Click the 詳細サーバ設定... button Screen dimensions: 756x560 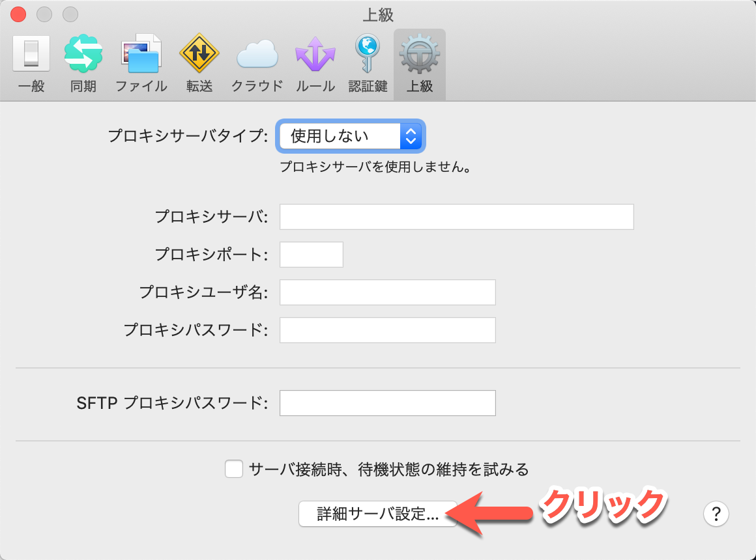377,514
